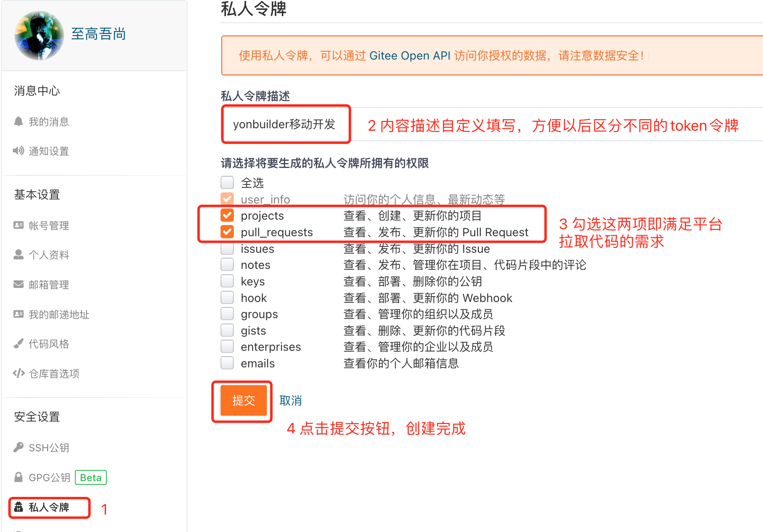
Task: Tick the keys permission checkbox
Action: pos(227,281)
